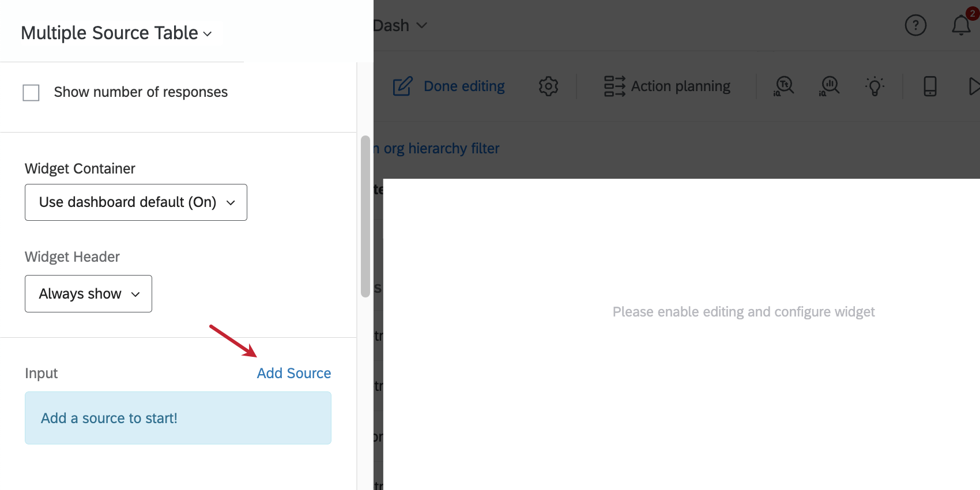Open notifications via the bell icon
The width and height of the screenshot is (980, 490).
[x=960, y=26]
